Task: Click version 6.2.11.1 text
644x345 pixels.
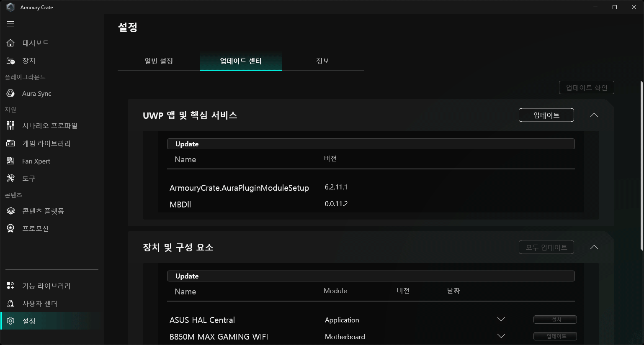Action: (336, 187)
